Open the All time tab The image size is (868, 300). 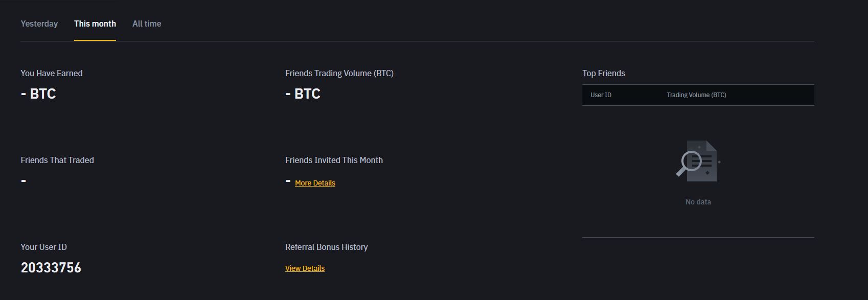pos(147,24)
